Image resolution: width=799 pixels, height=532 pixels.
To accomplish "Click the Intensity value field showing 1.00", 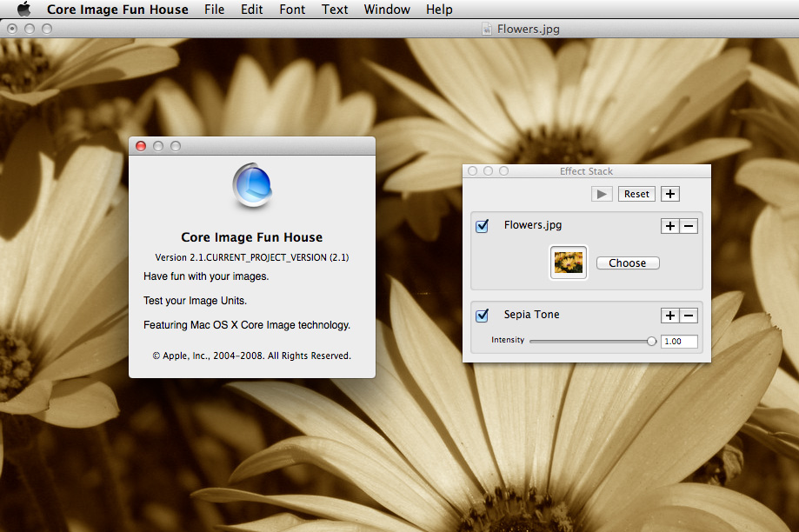I will 679,342.
